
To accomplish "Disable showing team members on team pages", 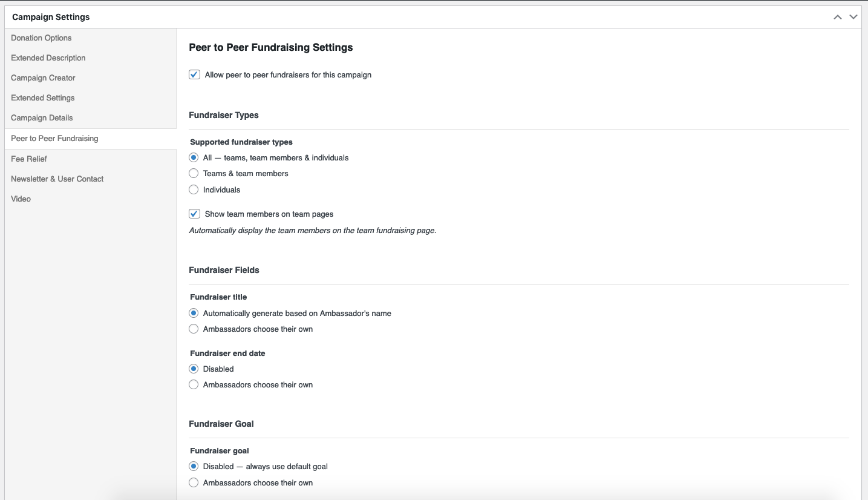I will (194, 213).
